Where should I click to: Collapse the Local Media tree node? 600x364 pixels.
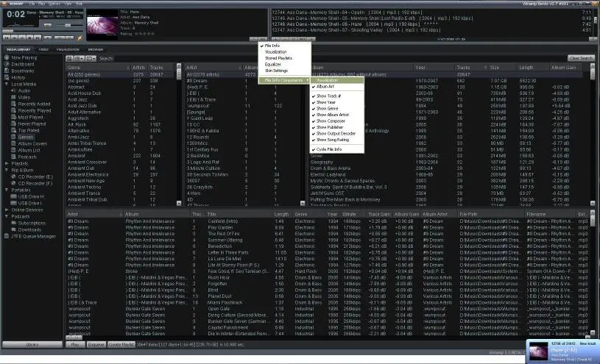pyautogui.click(x=7, y=84)
